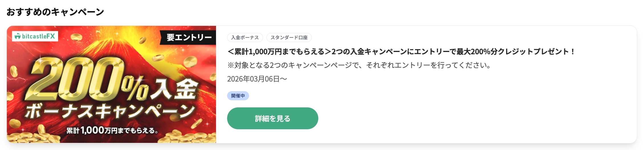The width and height of the screenshot is (644, 150).
Task: Click the おすすめのキャンペーン section heading
Action: pyautogui.click(x=55, y=12)
